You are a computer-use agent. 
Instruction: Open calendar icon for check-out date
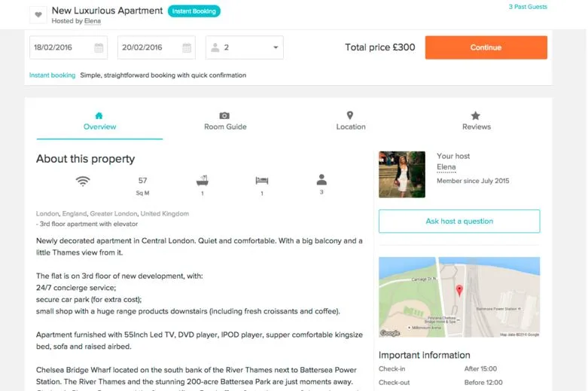pyautogui.click(x=186, y=47)
